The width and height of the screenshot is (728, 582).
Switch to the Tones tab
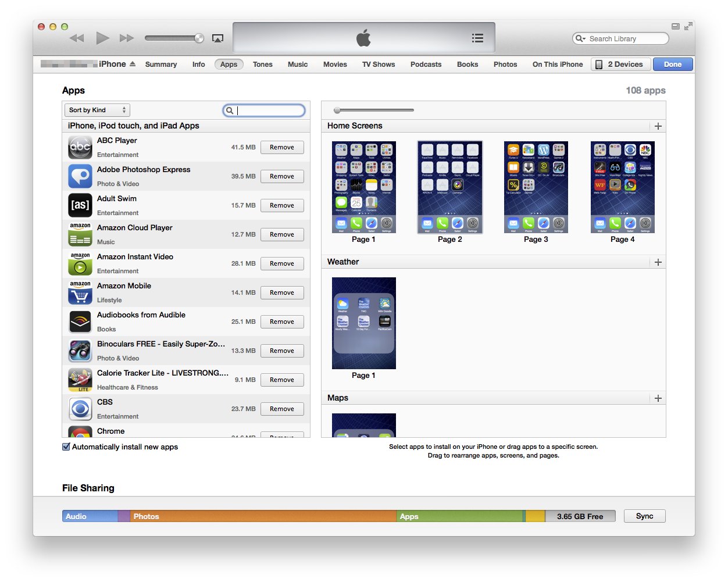point(263,65)
